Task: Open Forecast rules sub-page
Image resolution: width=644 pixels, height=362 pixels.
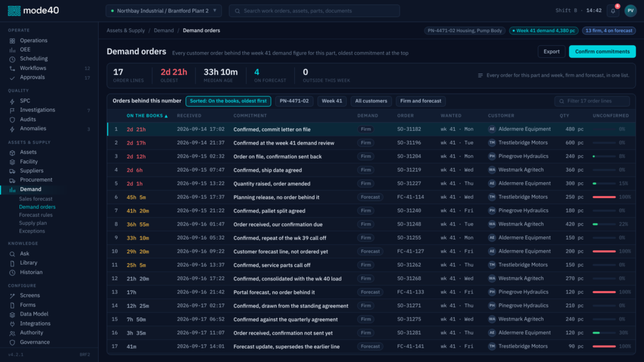Action: point(36,215)
